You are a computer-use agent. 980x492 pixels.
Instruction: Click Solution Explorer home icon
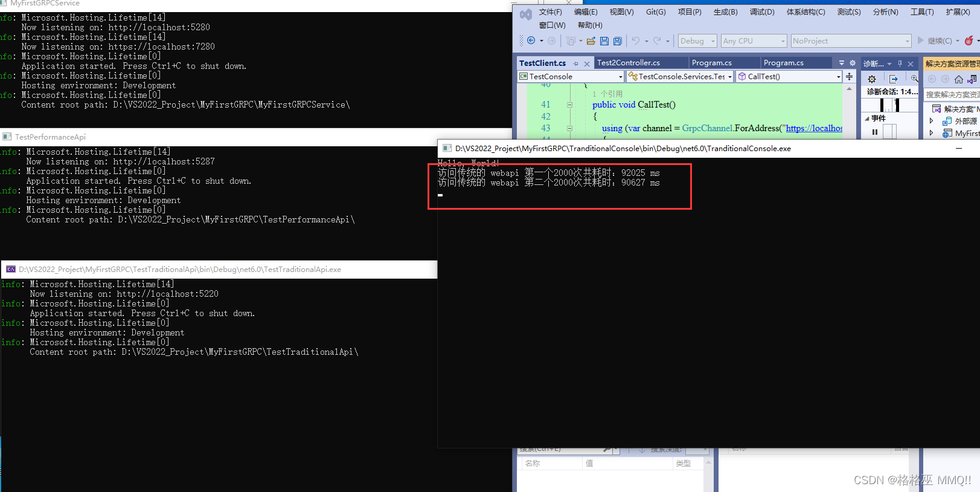tap(959, 79)
